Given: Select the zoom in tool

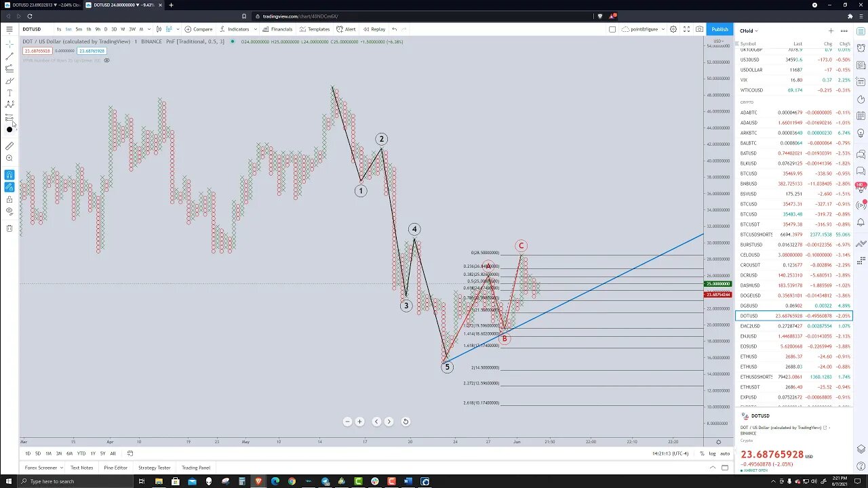Looking at the screenshot, I should [9, 159].
